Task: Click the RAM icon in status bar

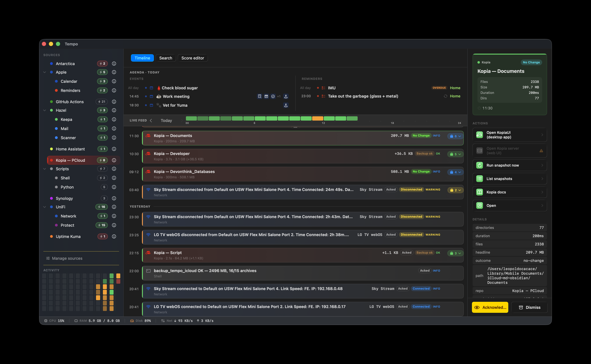Action: (x=76, y=321)
